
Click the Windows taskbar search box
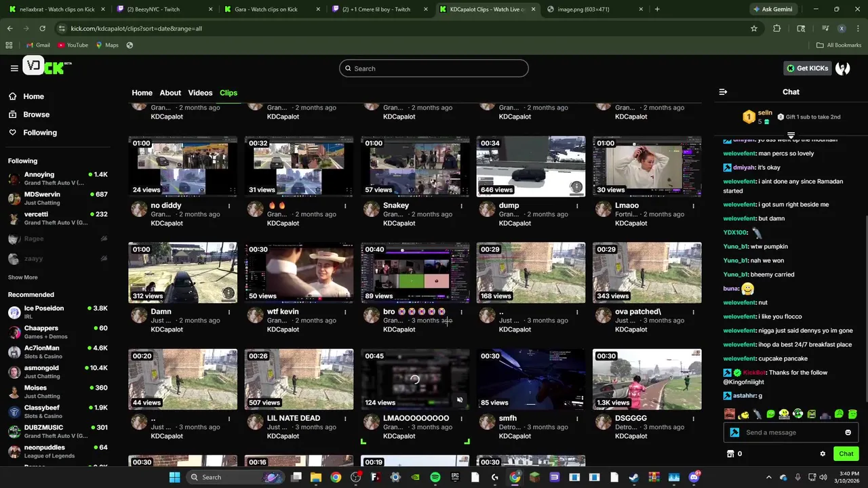[x=234, y=477]
